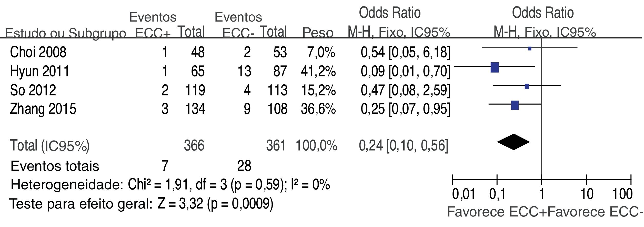Click the Choi 2008 study label
644x227 pixels.
tap(38, 52)
